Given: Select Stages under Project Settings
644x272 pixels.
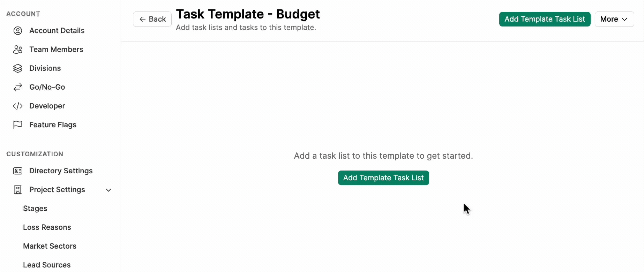Looking at the screenshot, I should pos(35,208).
